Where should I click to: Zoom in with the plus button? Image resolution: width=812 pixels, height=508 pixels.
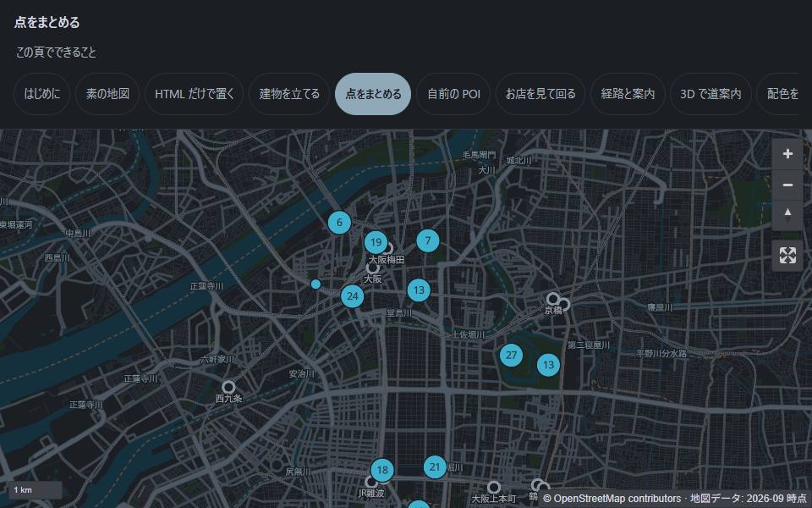tap(787, 154)
